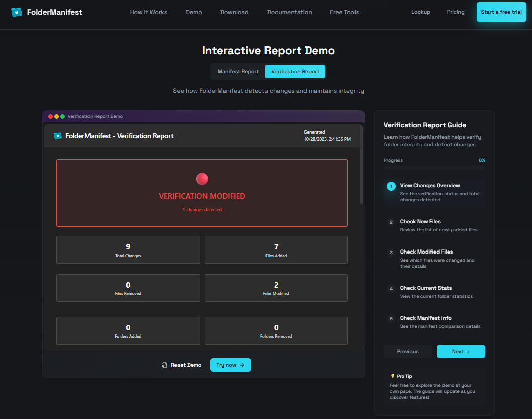Click the logo icon in Verification Report header
The image size is (532, 419).
click(58, 136)
